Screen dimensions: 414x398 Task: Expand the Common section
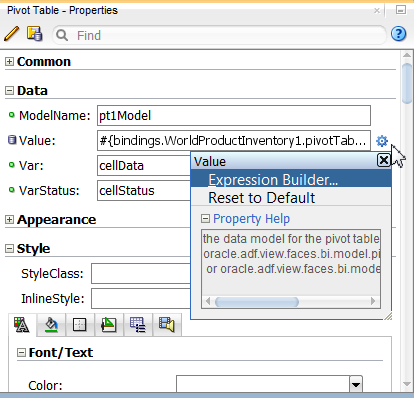9,62
